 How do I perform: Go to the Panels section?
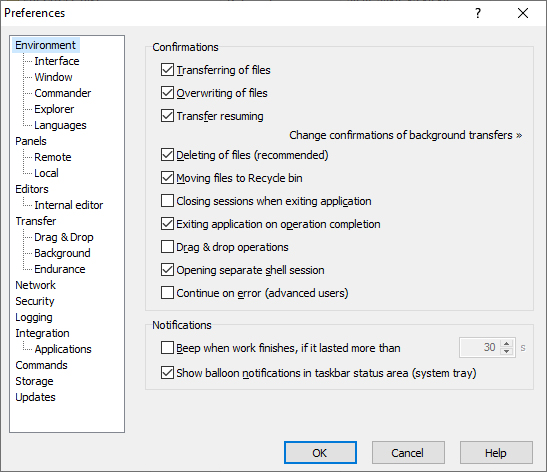coord(31,141)
